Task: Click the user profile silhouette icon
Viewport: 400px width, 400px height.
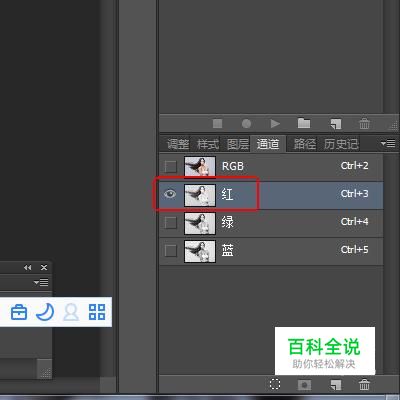Action: pos(71,312)
